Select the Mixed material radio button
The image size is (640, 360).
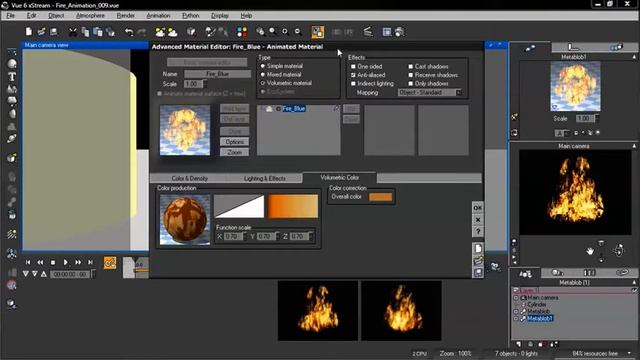[263, 75]
